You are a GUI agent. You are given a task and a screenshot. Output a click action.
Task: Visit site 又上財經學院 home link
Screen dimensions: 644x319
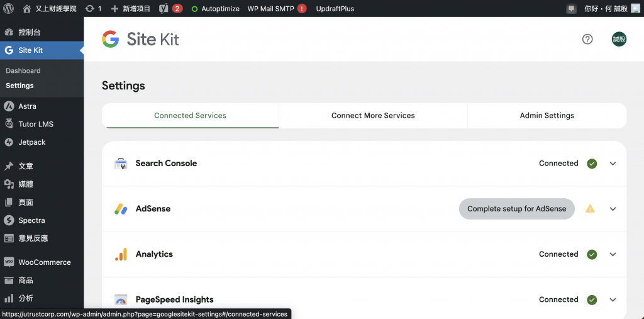(50, 8)
